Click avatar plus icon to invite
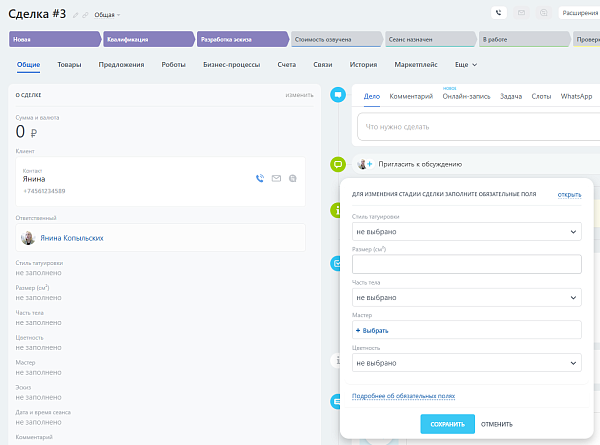 tap(365, 164)
